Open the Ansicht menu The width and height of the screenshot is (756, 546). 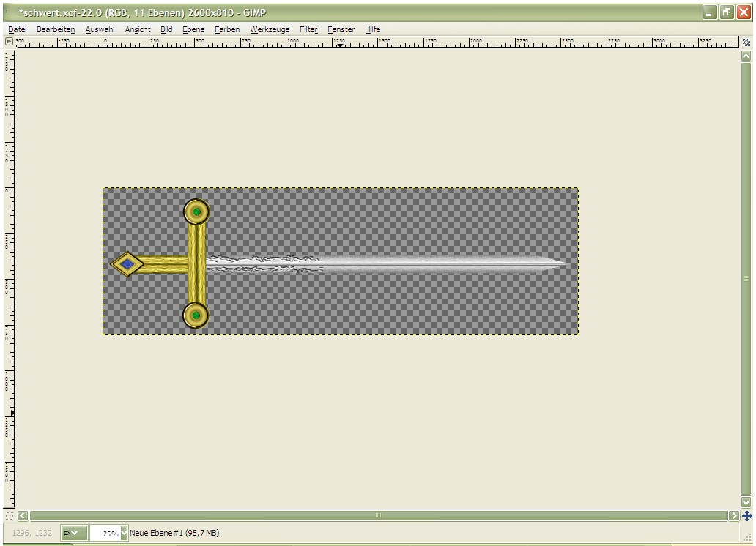[x=138, y=29]
